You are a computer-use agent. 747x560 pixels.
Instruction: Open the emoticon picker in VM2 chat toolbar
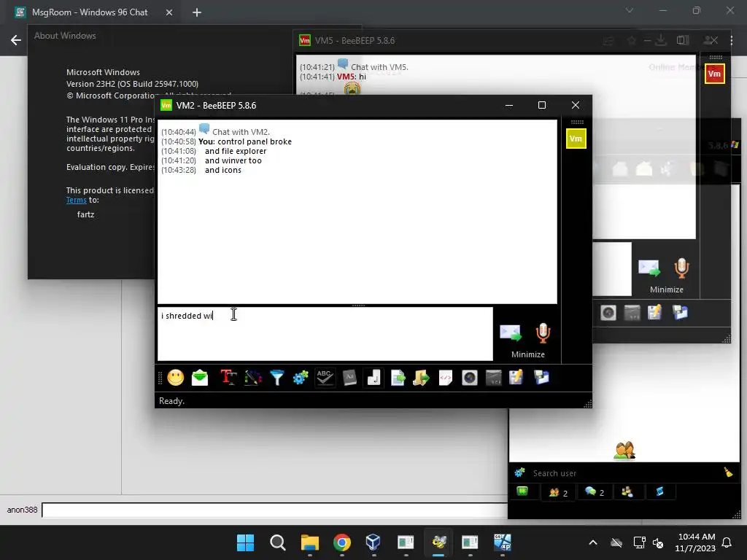coord(175,378)
